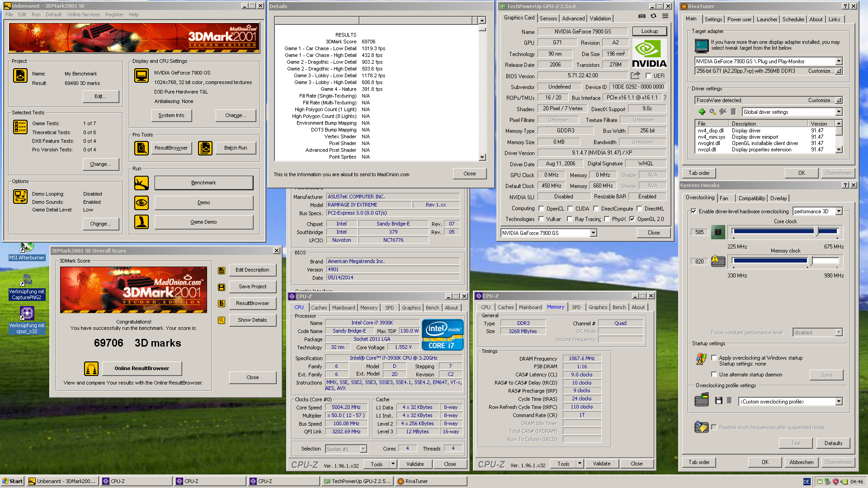Click green plus add icon in RivaTuner
Screen dimensions: 868x488
tap(702, 112)
